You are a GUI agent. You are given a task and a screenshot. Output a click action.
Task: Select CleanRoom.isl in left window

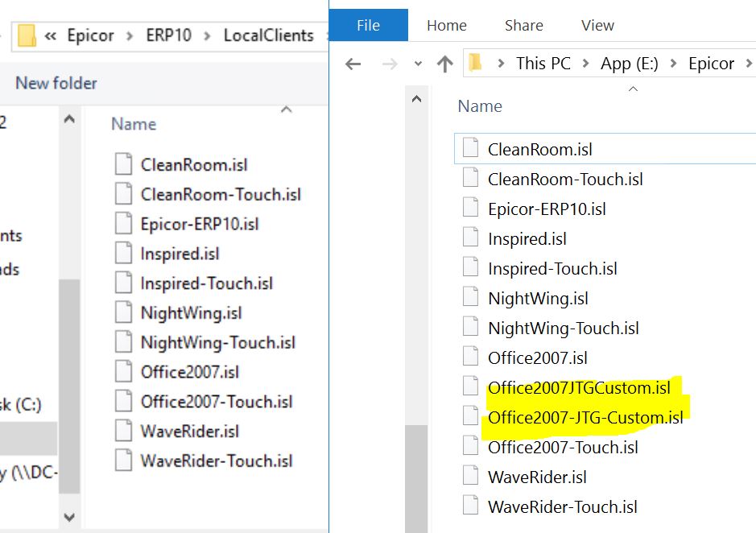point(194,165)
